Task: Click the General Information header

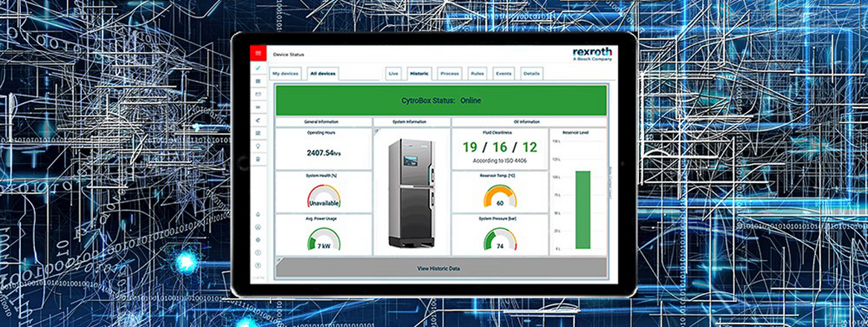Action: [x=321, y=122]
